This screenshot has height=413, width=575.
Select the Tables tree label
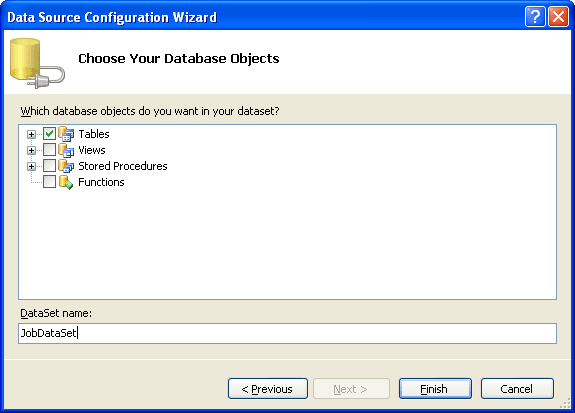pos(94,134)
